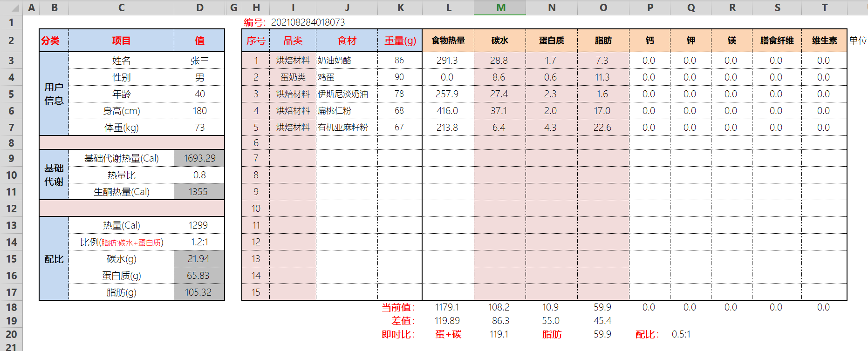Click the 当前值 label
The image size is (868, 351).
coord(398,307)
